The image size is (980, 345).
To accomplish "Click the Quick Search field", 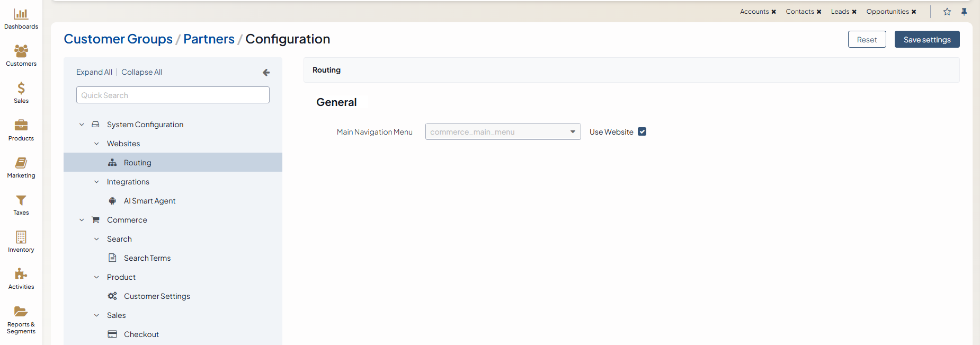I will [x=173, y=95].
